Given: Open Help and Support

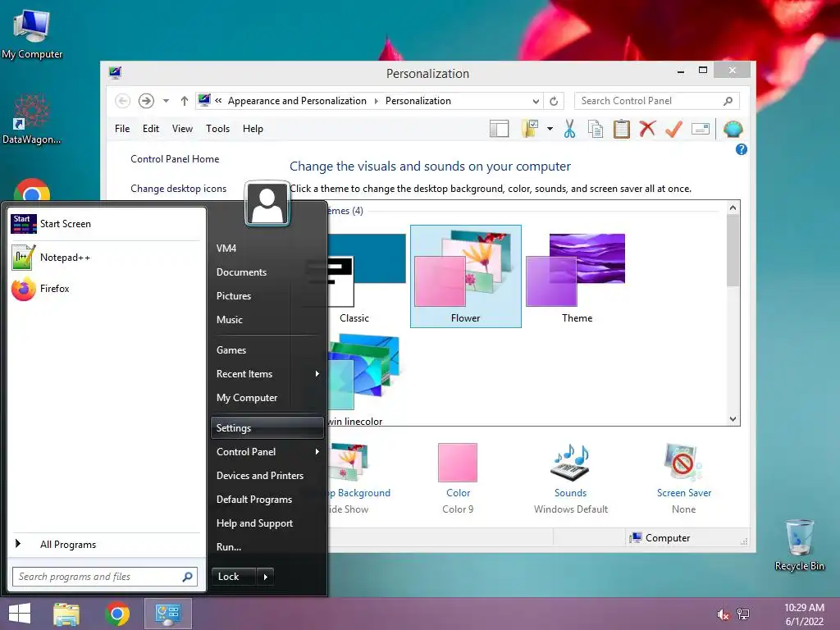Looking at the screenshot, I should 267,523.
